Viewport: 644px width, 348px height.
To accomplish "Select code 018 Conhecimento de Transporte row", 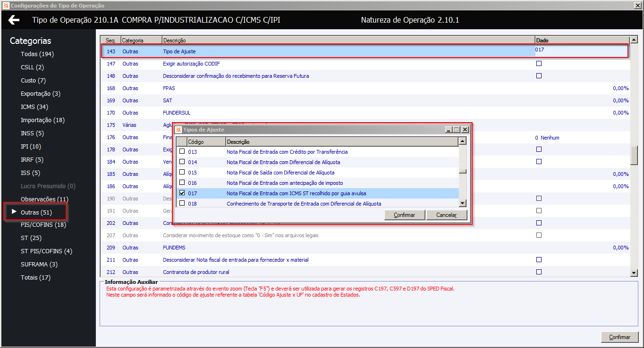I will pos(317,204).
